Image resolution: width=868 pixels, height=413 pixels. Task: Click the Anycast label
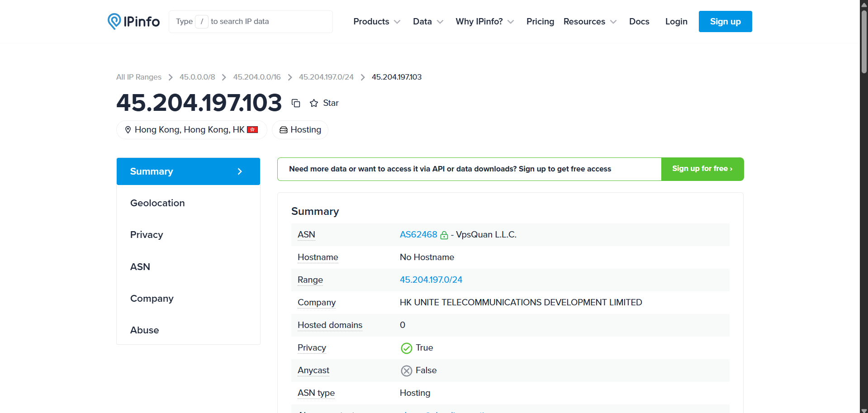313,370
